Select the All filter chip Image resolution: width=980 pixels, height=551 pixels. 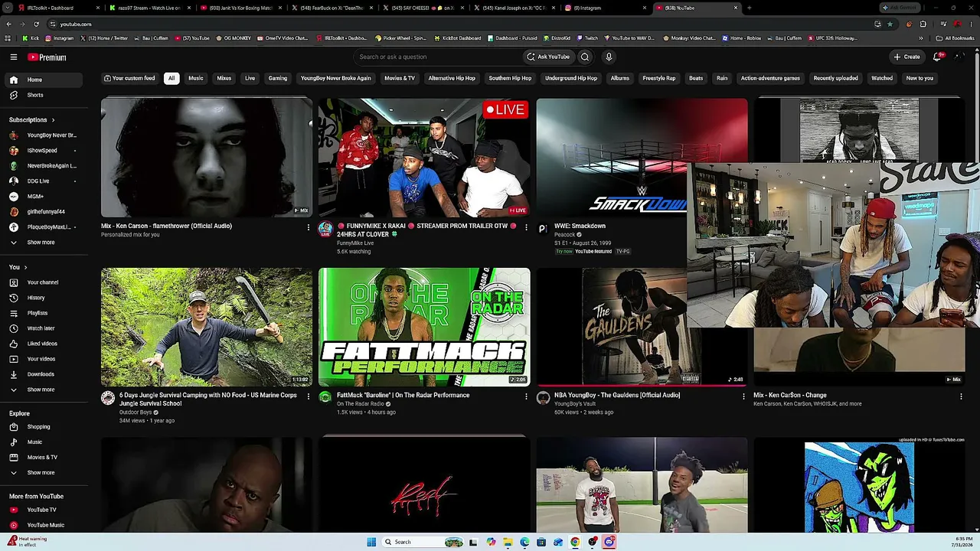coord(171,78)
